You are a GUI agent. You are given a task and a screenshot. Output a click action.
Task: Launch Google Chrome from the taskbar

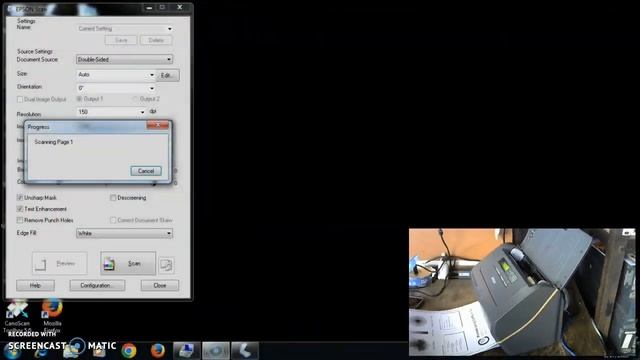(x=129, y=351)
